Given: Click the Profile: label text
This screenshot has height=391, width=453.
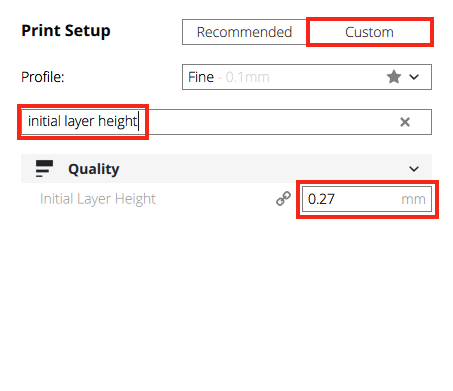Looking at the screenshot, I should 43,77.
